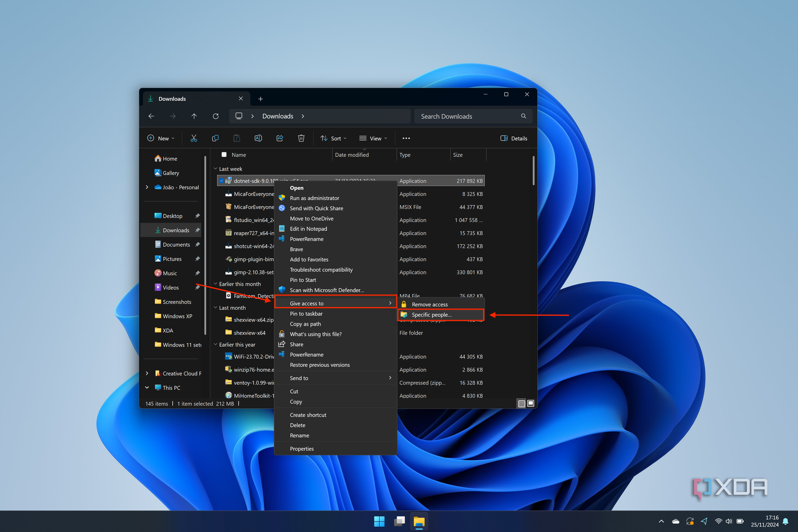
Task: Expand João - Personal OneDrive node
Action: pos(147,187)
